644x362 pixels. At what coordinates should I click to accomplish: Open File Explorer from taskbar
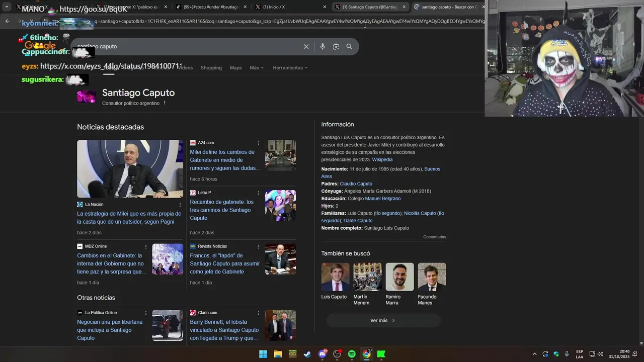click(x=278, y=354)
